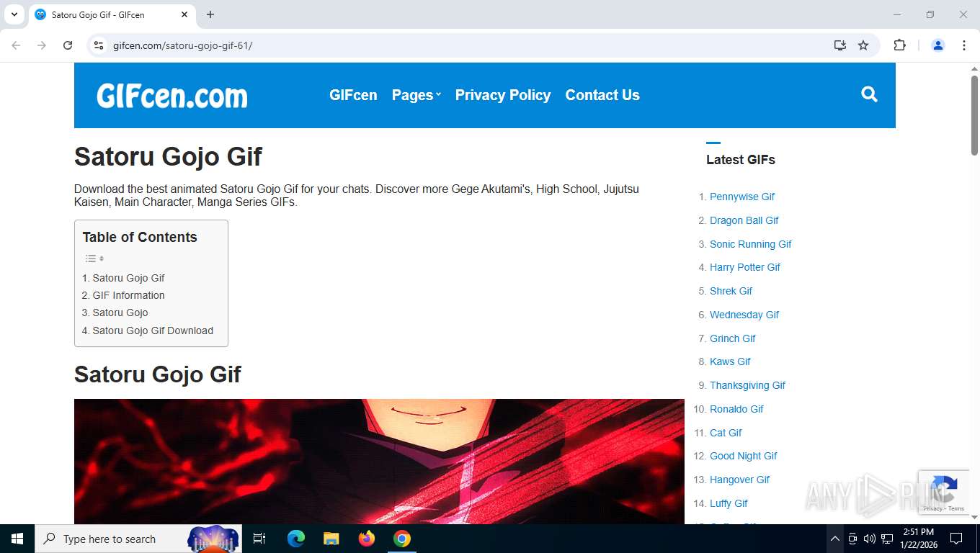Image resolution: width=980 pixels, height=553 pixels.
Task: View site information icon in address bar
Action: click(99, 45)
